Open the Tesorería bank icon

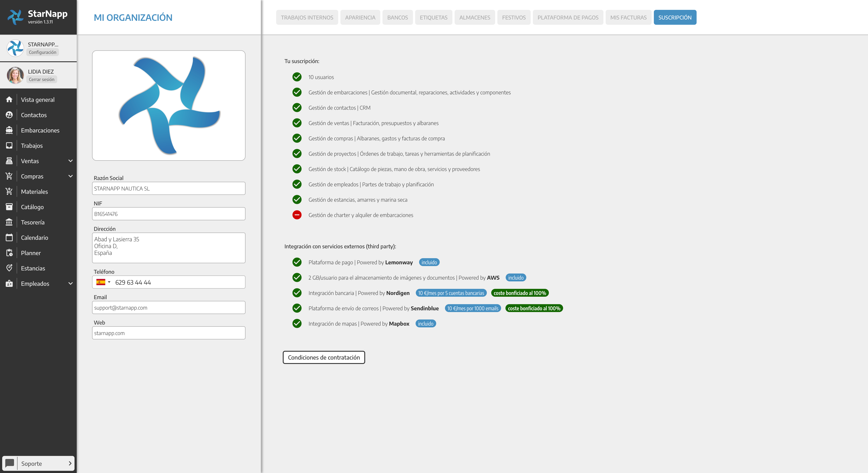(x=9, y=222)
